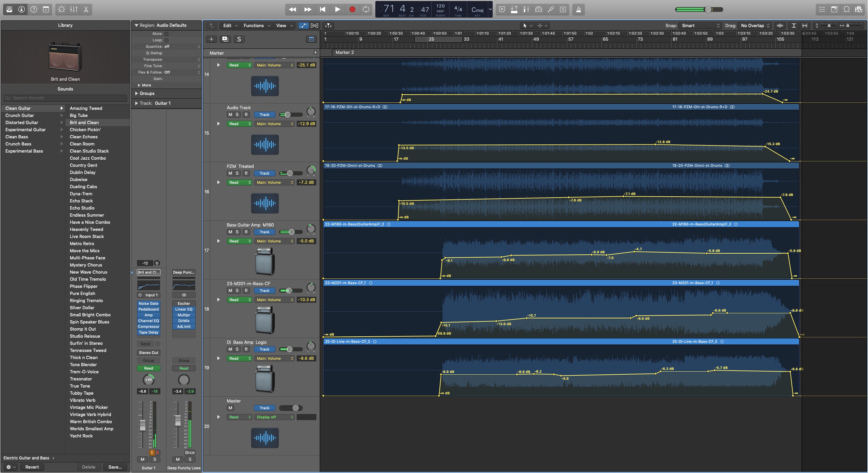Click the Save... button in Library

tap(115, 467)
